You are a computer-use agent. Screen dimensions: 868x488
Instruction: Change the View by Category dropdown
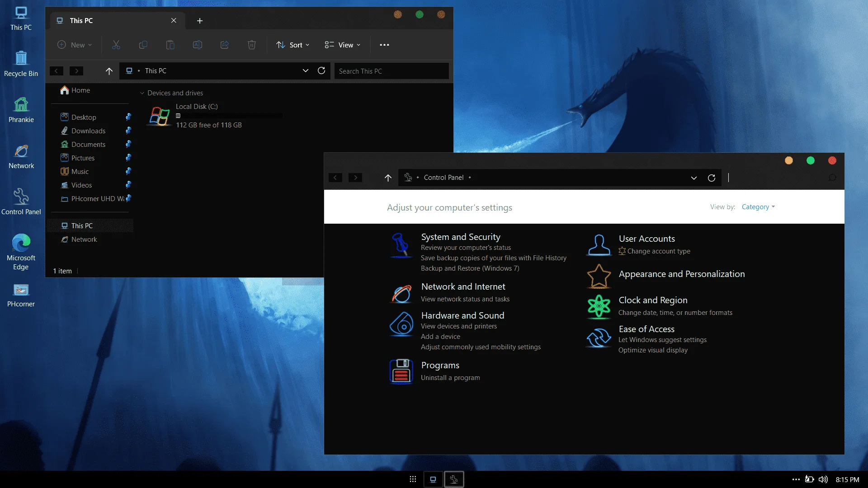tap(758, 207)
